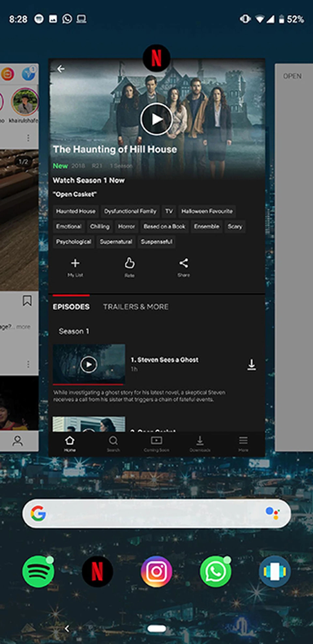Launch Spotify from the dock
The height and width of the screenshot is (644, 313).
click(38, 572)
